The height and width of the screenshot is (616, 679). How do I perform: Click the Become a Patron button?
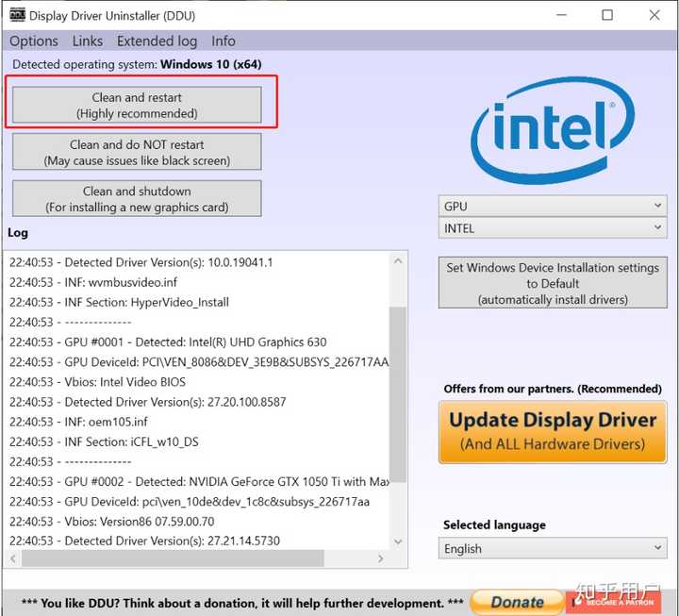point(614,602)
